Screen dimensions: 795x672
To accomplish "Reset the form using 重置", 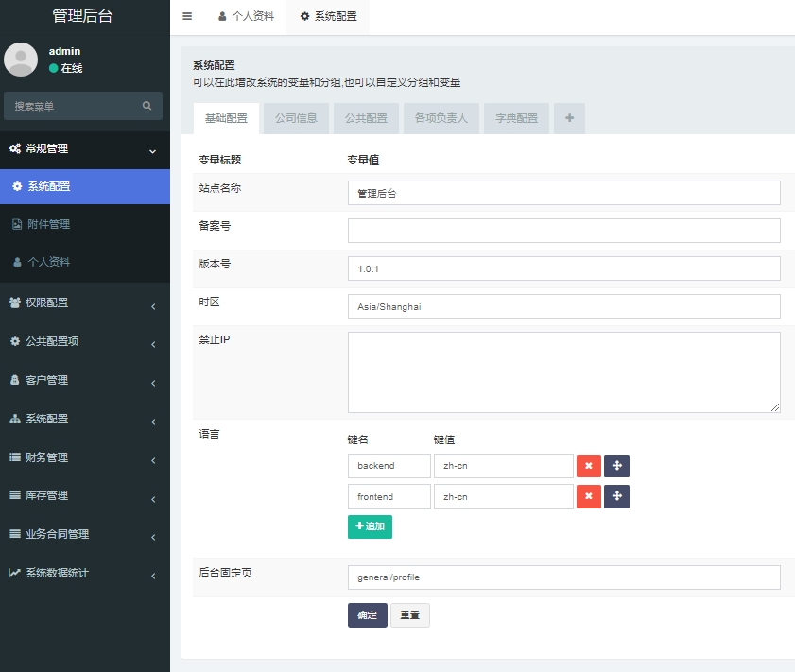I will pyautogui.click(x=409, y=614).
